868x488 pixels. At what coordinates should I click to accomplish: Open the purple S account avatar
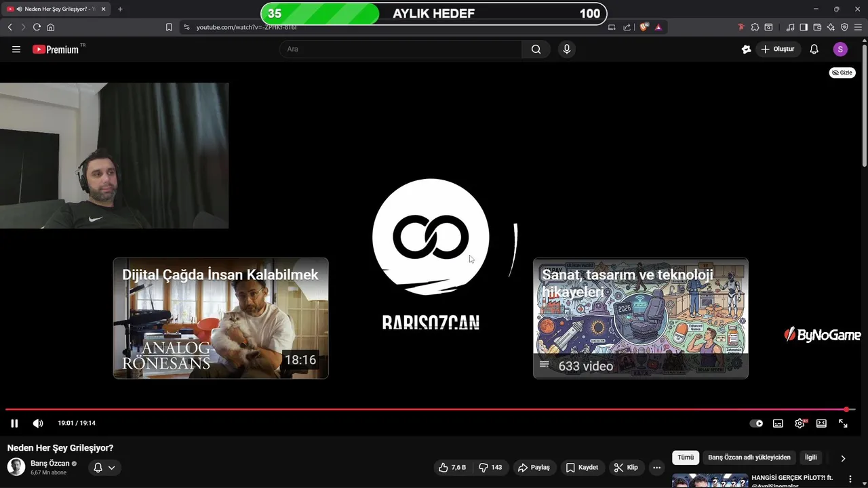840,49
